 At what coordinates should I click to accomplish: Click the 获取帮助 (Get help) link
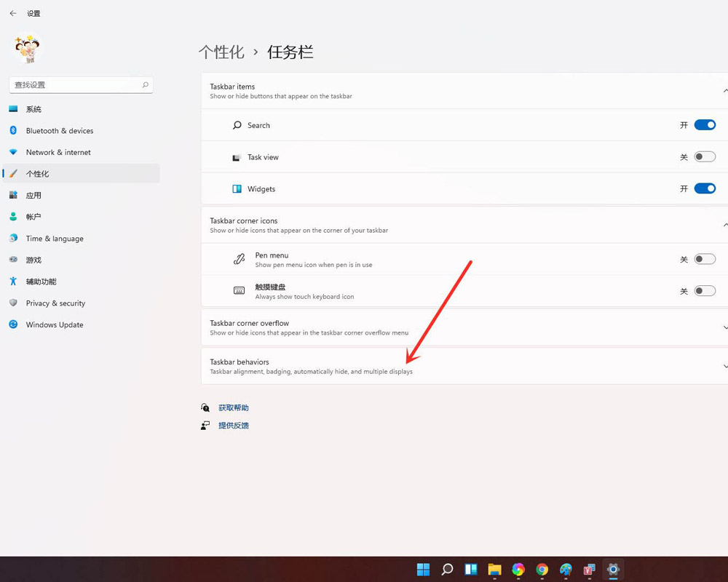pos(233,407)
